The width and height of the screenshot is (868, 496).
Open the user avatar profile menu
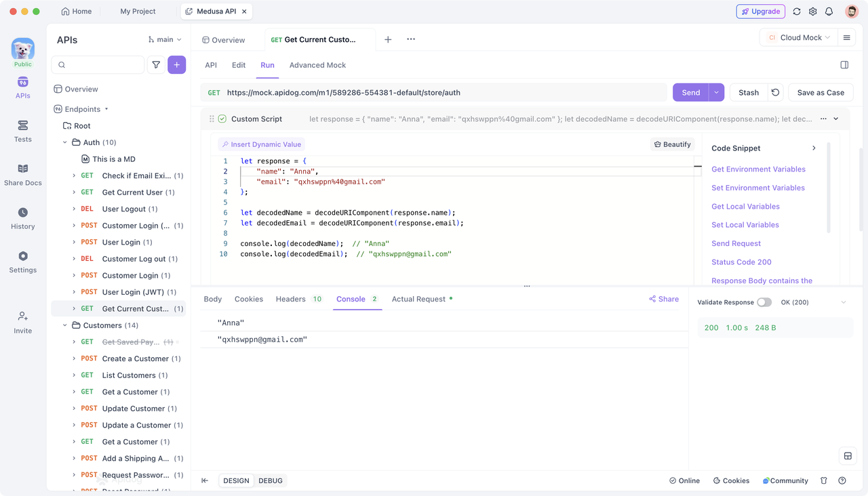click(x=852, y=12)
